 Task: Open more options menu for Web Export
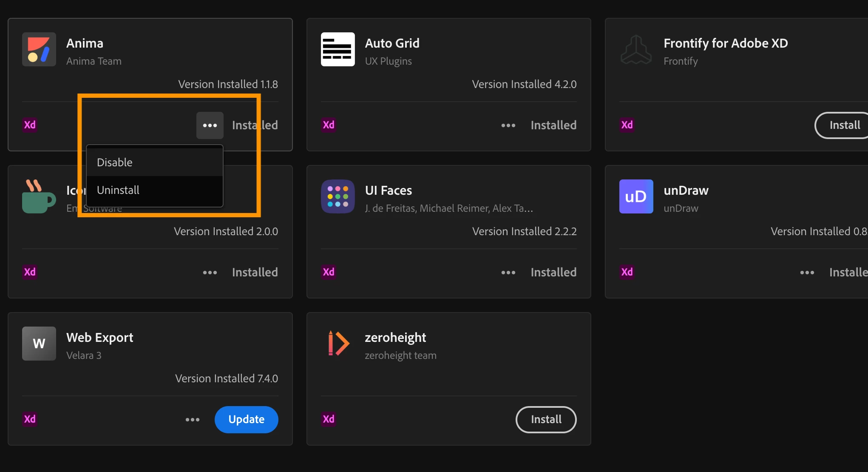pyautogui.click(x=193, y=420)
